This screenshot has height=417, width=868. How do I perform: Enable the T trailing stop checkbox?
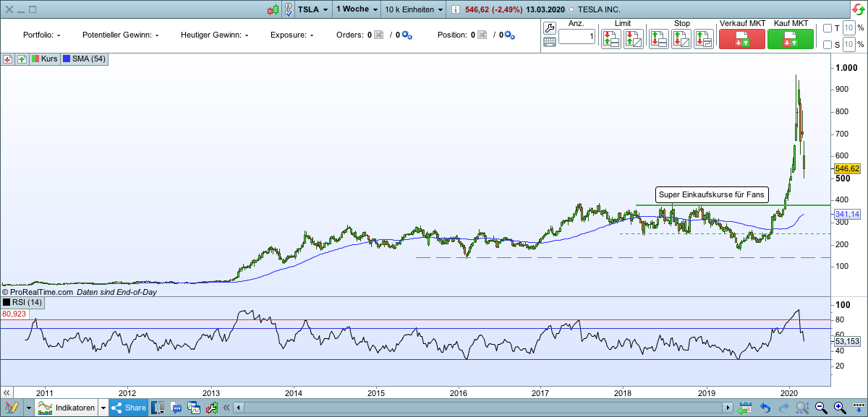[x=827, y=27]
